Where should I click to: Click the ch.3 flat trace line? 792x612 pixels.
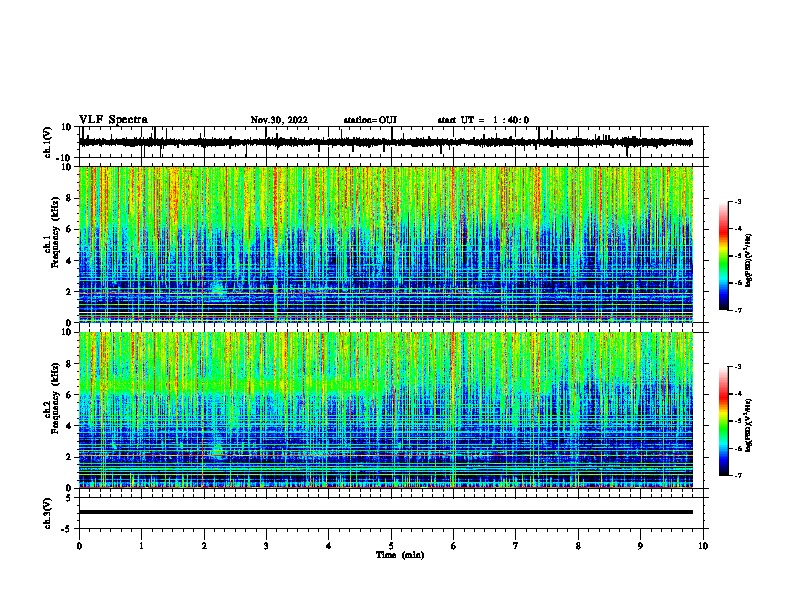point(385,512)
